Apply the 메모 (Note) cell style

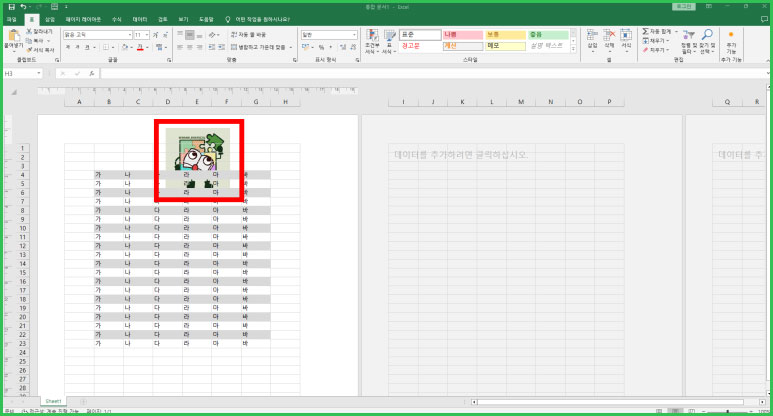point(505,46)
